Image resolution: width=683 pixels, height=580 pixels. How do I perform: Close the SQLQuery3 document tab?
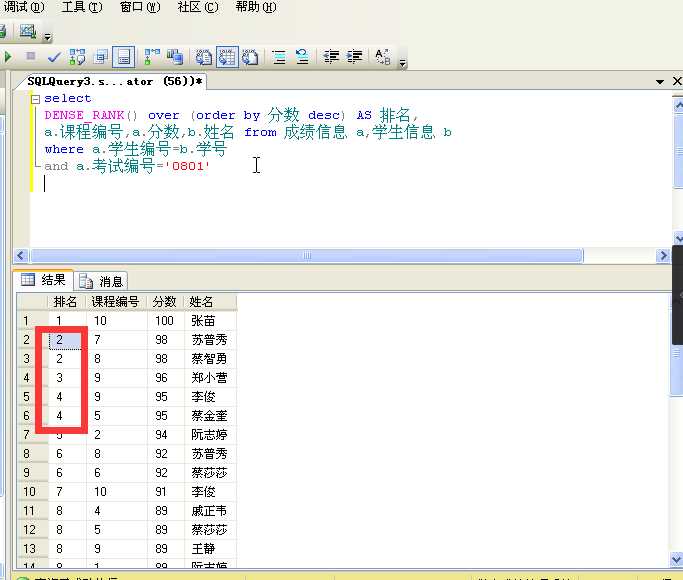pyautogui.click(x=676, y=81)
